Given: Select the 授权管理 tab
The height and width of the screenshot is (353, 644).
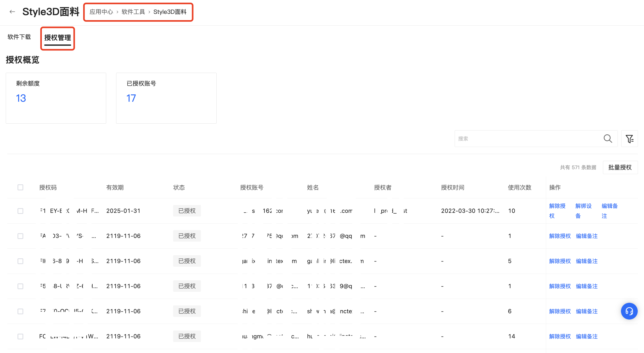Looking at the screenshot, I should (58, 38).
